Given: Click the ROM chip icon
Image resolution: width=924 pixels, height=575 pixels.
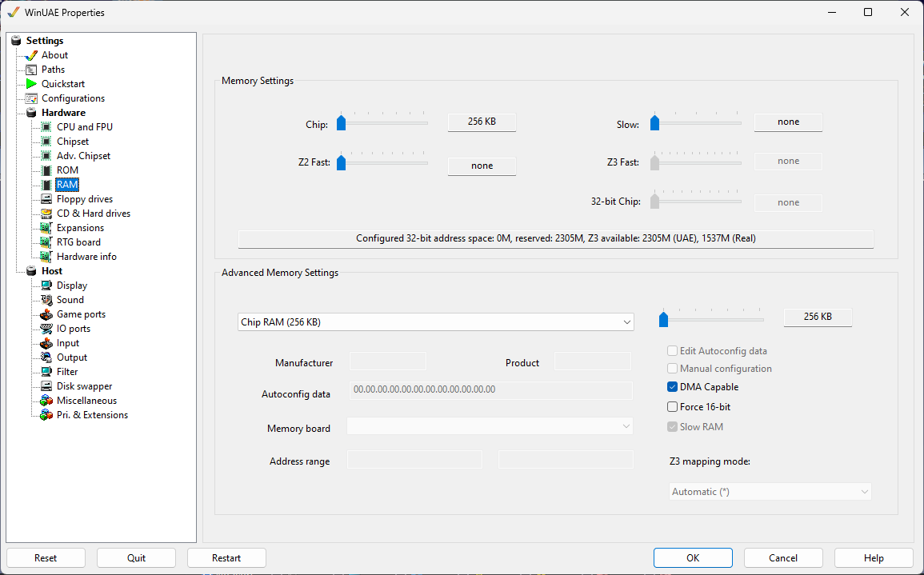Looking at the screenshot, I should click(x=46, y=170).
